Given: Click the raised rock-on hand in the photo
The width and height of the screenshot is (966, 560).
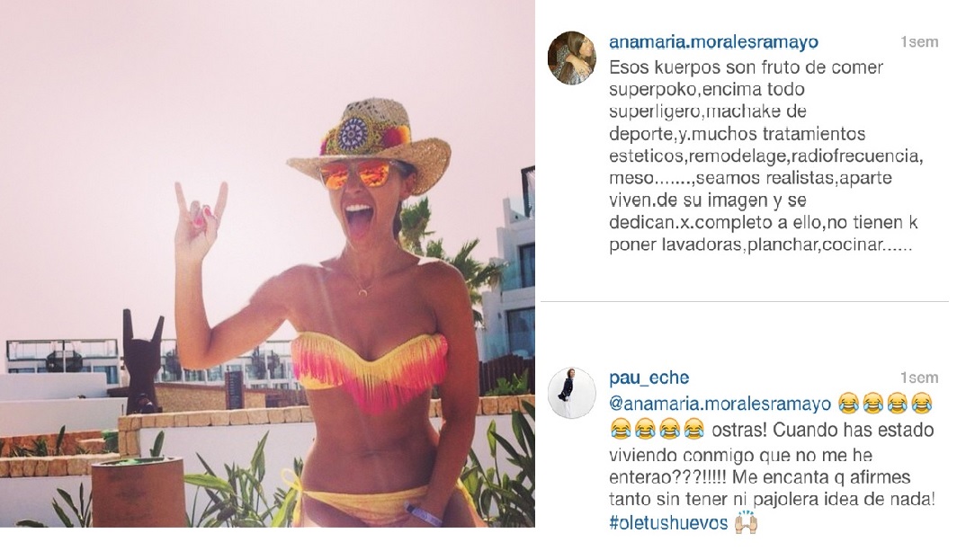Looking at the screenshot, I should (x=199, y=219).
